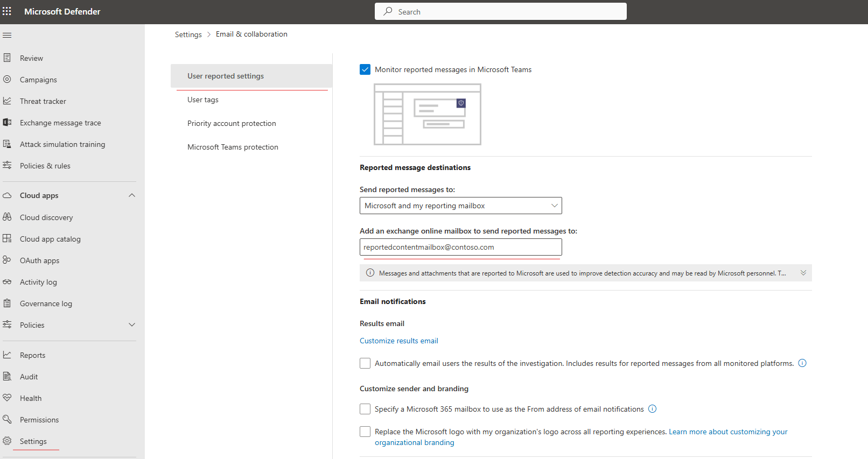The width and height of the screenshot is (868, 459).
Task: Click the Governance log icon
Action: [7, 303]
